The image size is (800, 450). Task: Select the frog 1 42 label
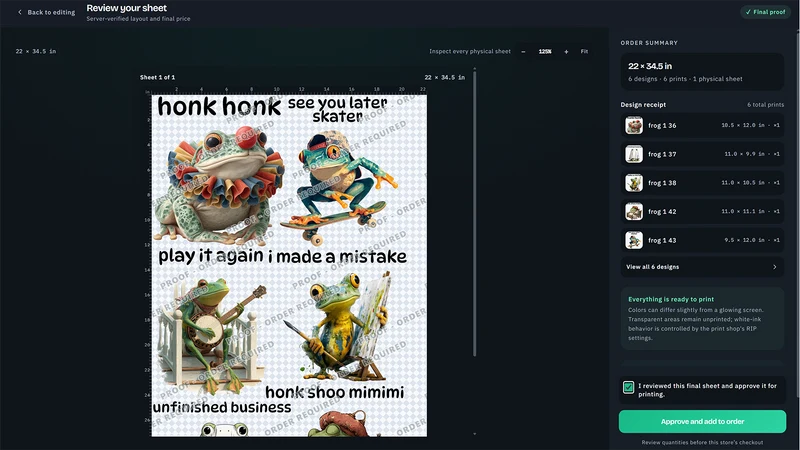662,211
